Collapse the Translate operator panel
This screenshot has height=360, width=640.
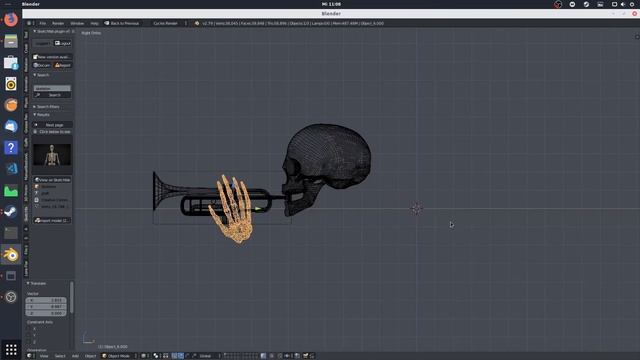[x=37, y=283]
